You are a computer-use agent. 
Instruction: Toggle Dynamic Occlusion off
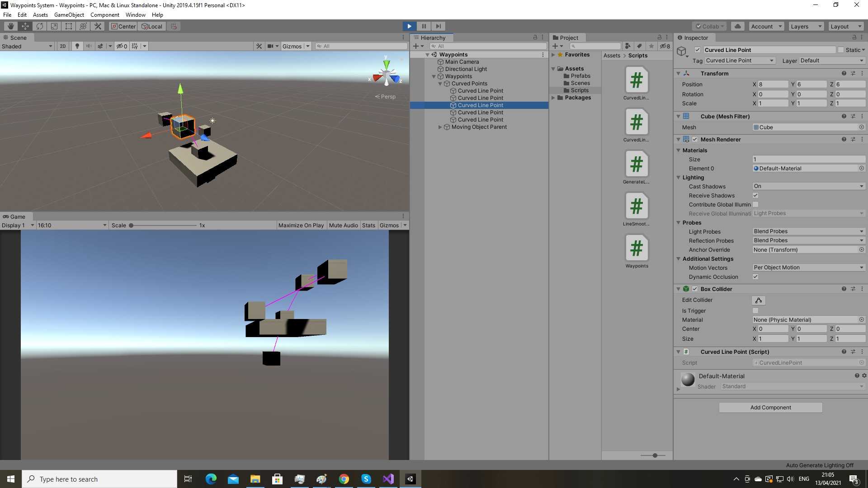[x=755, y=277]
